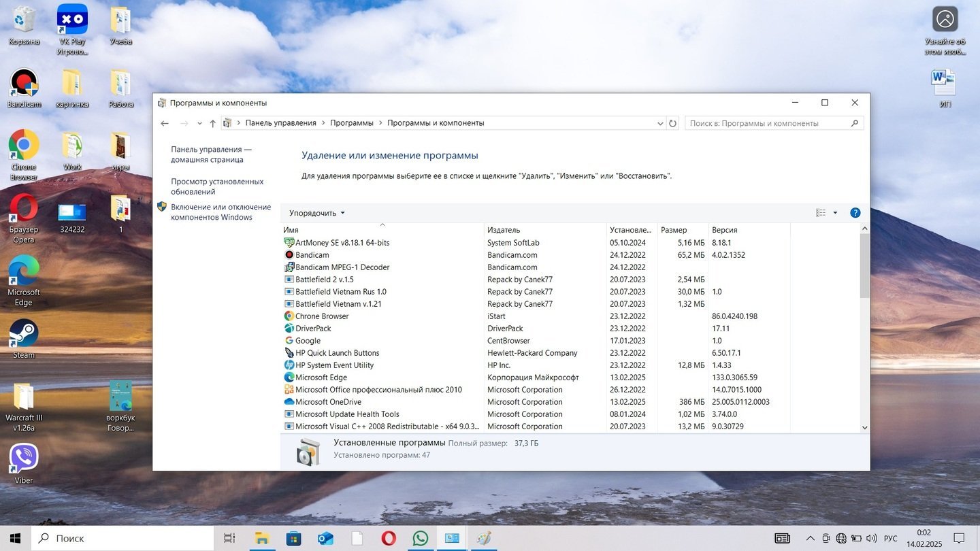
Task: Click the Microsoft Edge icon in program list
Action: coord(289,378)
